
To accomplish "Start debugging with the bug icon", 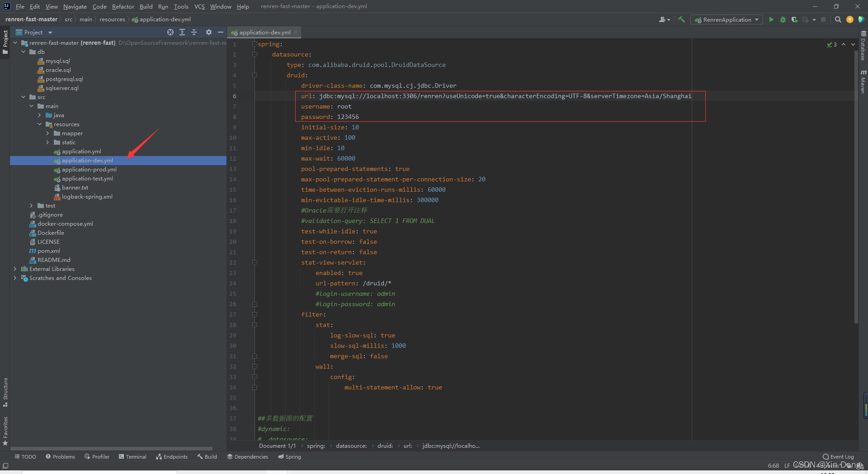I will [x=783, y=19].
